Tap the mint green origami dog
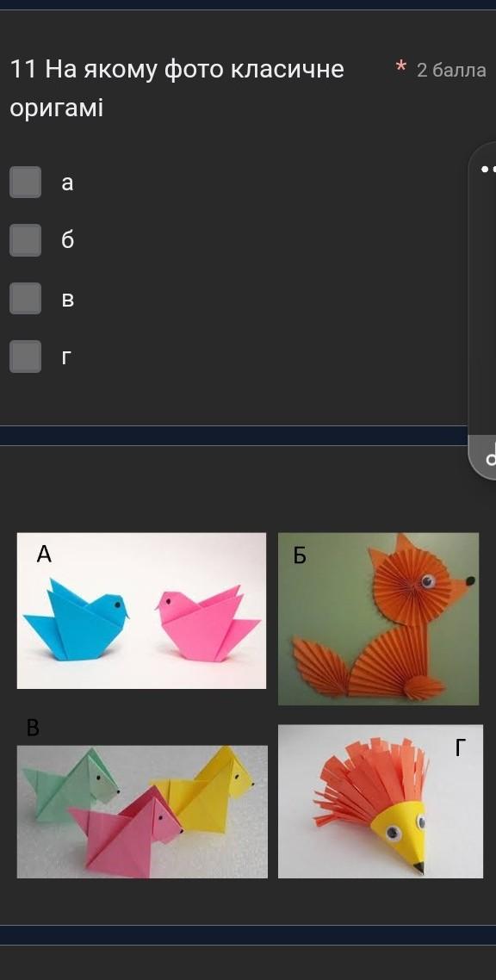 pos(69,785)
